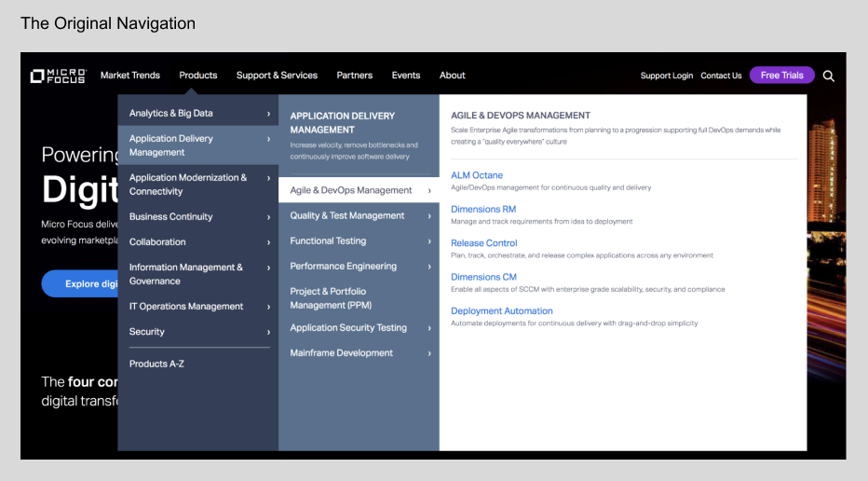Expand Quality & Test Management chevron
This screenshot has width=868, height=481.
pos(429,216)
